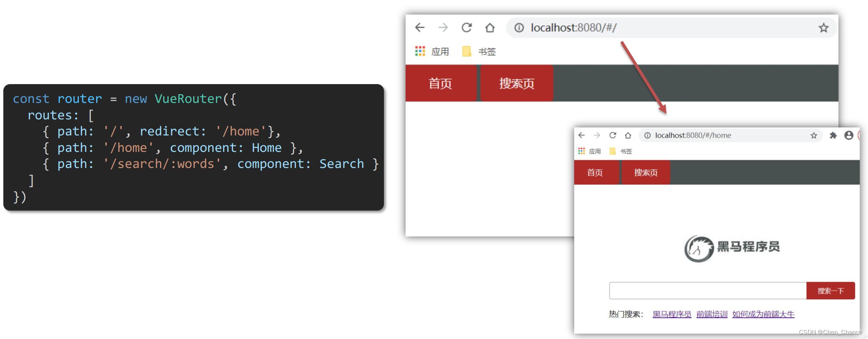Star the localhost:8080/#/home page
Viewport: 868px width, 339px height.
coord(814,135)
